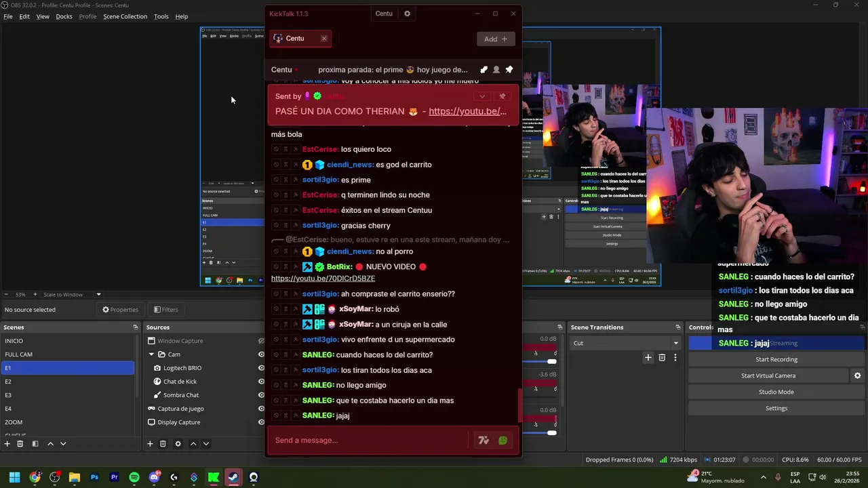Toggle visibility of Logitech BRIO source
The width and height of the screenshot is (868, 488).
click(x=261, y=368)
